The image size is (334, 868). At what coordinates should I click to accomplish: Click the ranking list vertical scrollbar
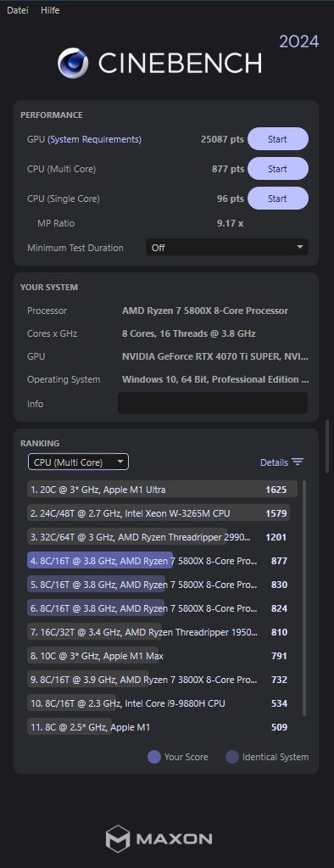[x=304, y=598]
